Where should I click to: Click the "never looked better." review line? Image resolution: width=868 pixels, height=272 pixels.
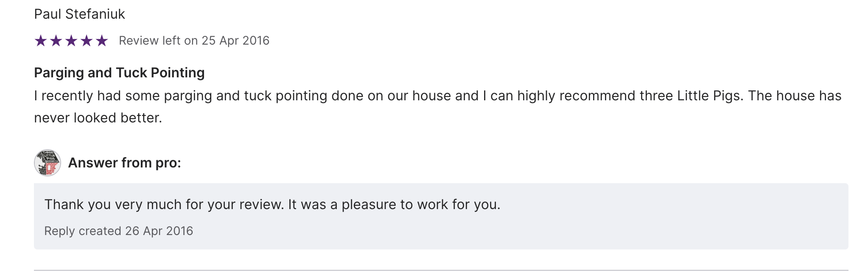click(x=98, y=118)
